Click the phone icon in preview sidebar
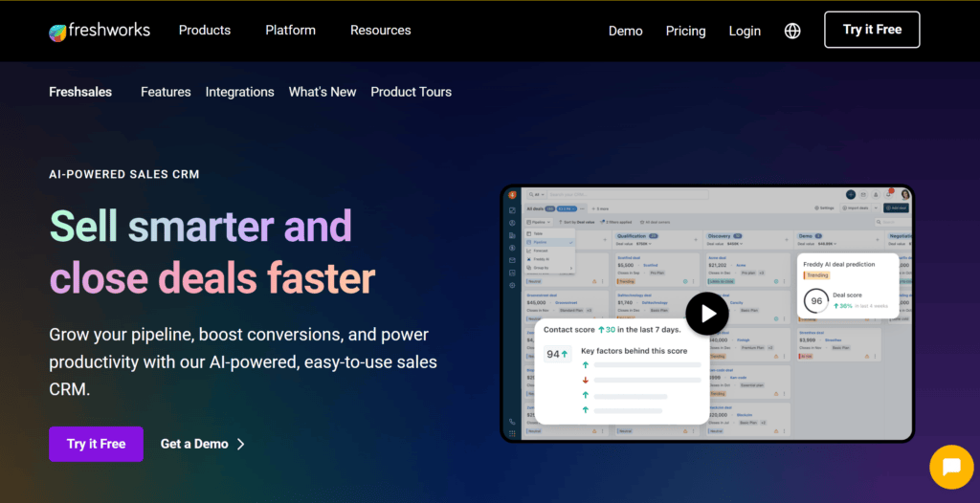Viewport: 980px width, 503px height. 513,421
